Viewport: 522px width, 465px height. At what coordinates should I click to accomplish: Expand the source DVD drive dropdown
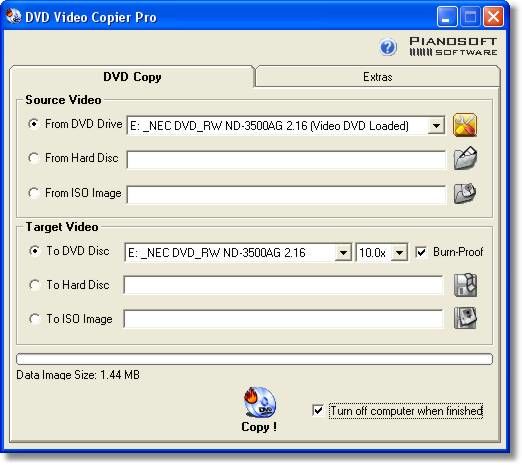pyautogui.click(x=436, y=126)
